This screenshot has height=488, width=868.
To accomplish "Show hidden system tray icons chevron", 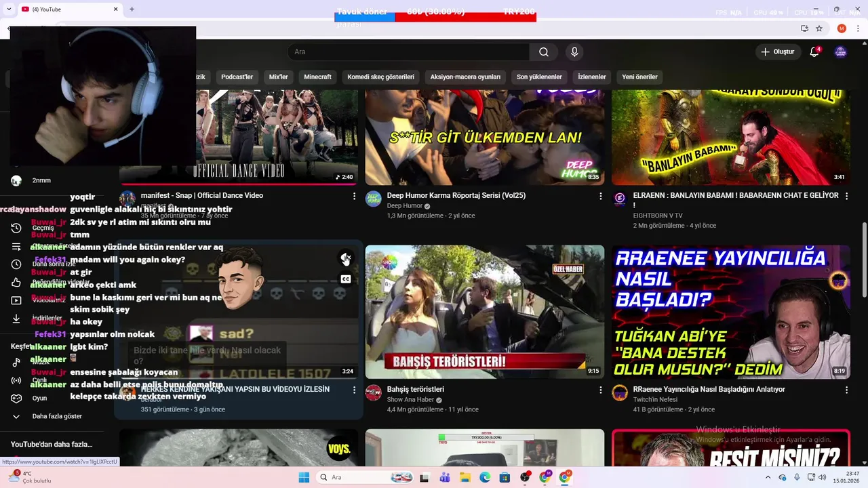I will click(768, 477).
